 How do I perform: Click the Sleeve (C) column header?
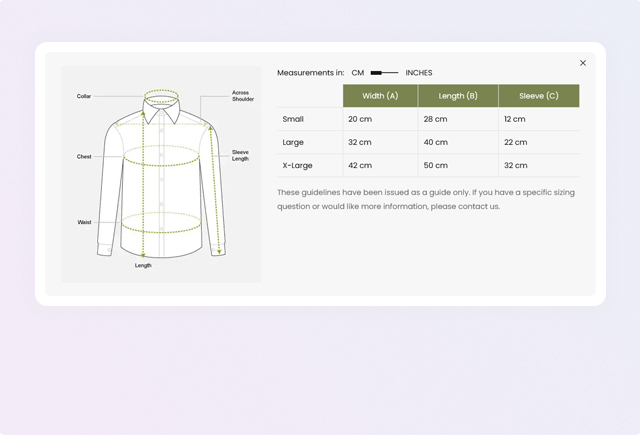pyautogui.click(x=539, y=96)
